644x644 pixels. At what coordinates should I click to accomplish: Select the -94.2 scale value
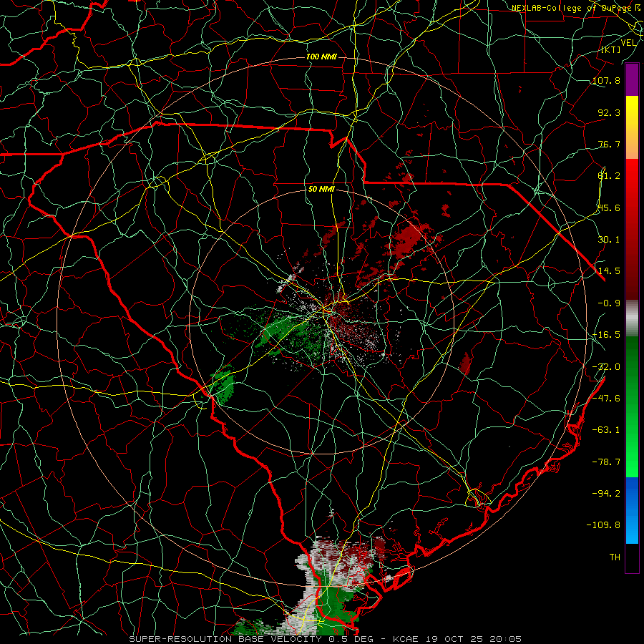(x=606, y=493)
